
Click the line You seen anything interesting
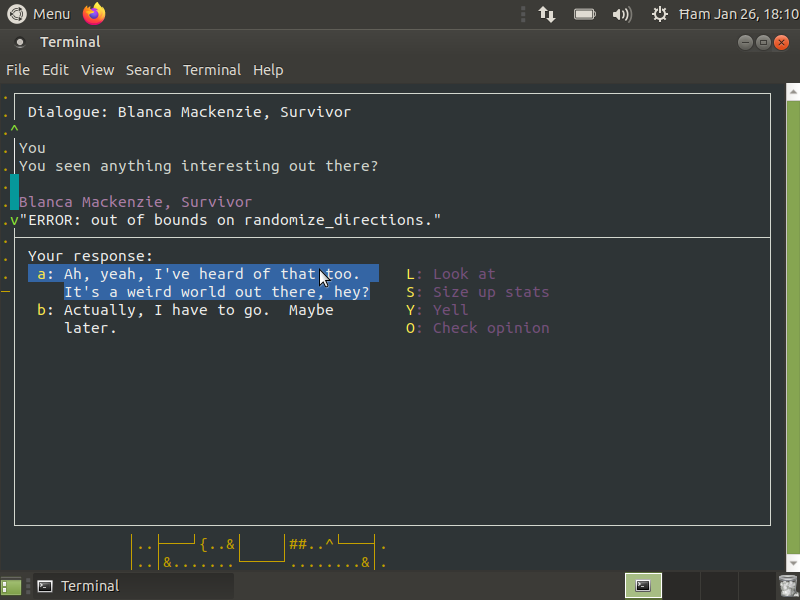click(x=198, y=166)
